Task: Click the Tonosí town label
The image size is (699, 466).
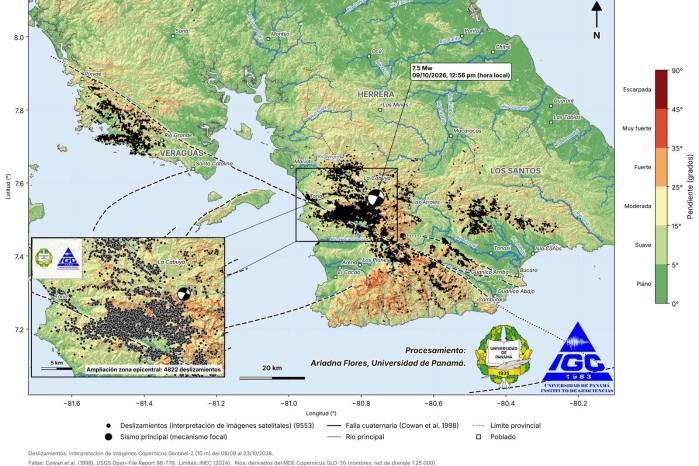Action: (x=503, y=248)
